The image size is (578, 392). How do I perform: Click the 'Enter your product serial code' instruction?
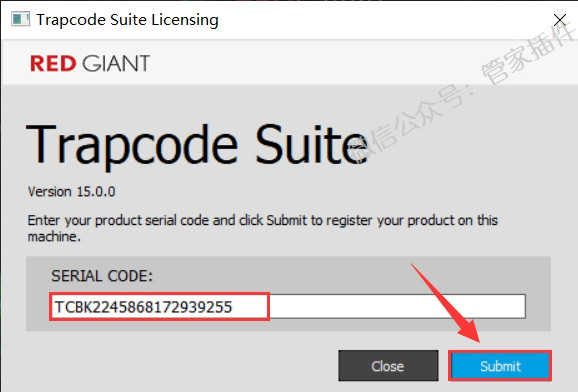tap(262, 228)
